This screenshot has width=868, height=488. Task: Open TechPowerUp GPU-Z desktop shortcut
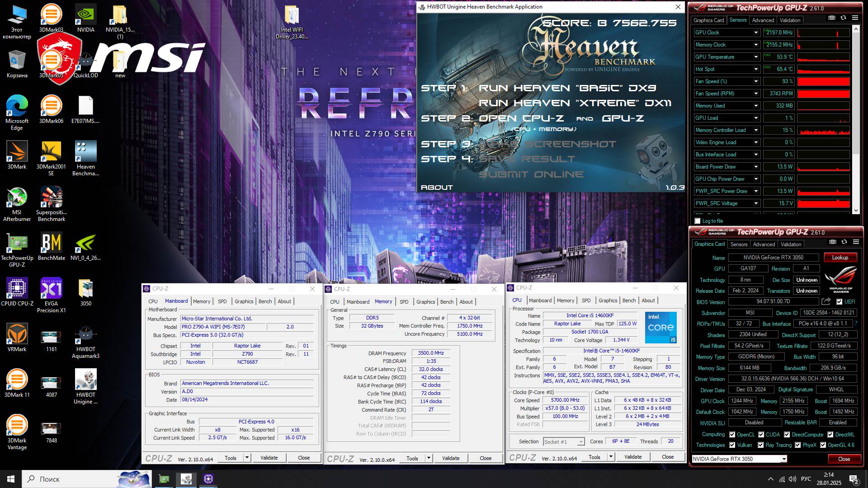(17, 249)
